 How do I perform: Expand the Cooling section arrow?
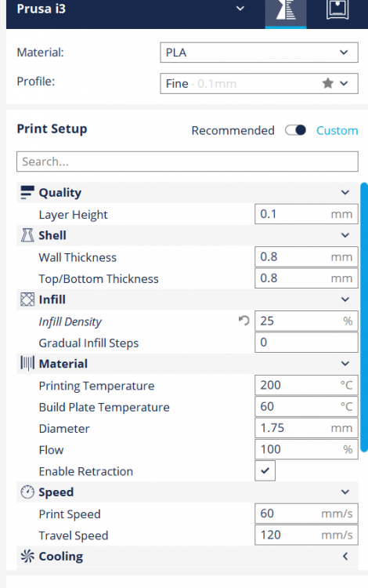345,556
